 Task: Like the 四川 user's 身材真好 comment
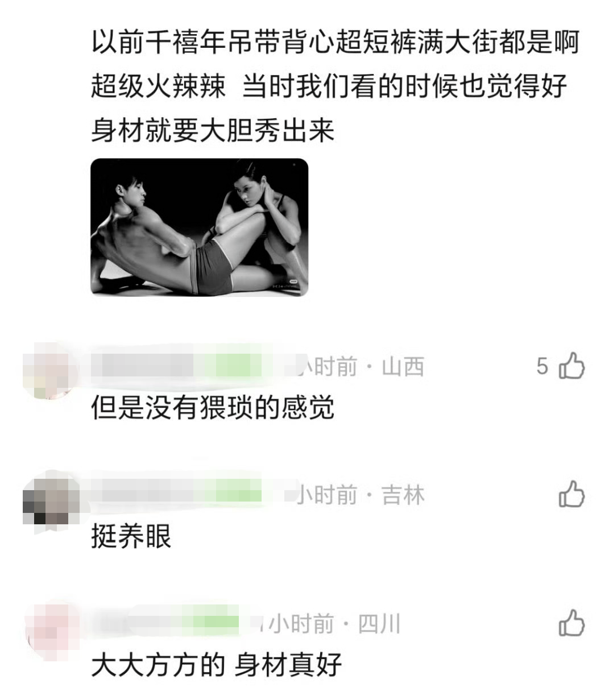click(571, 623)
